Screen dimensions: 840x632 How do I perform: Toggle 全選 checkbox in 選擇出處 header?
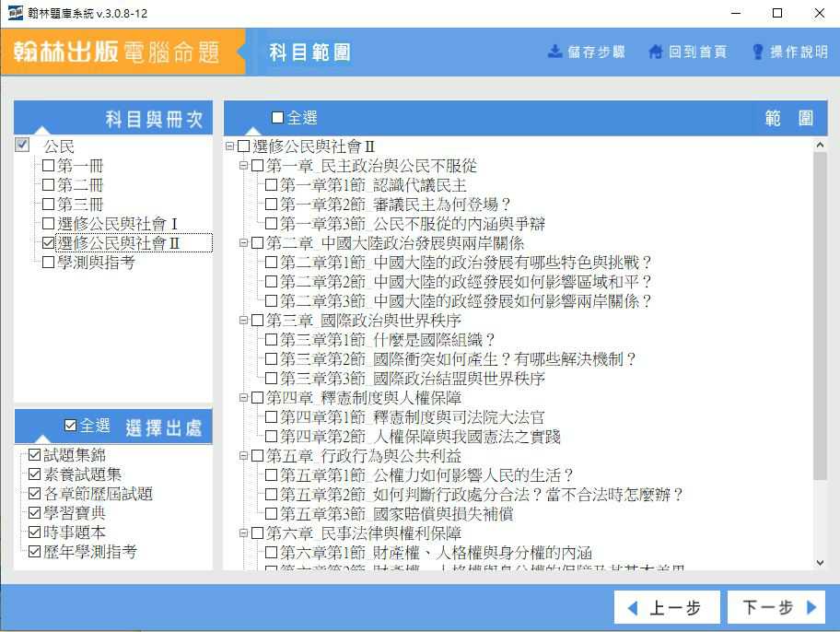[x=70, y=426]
